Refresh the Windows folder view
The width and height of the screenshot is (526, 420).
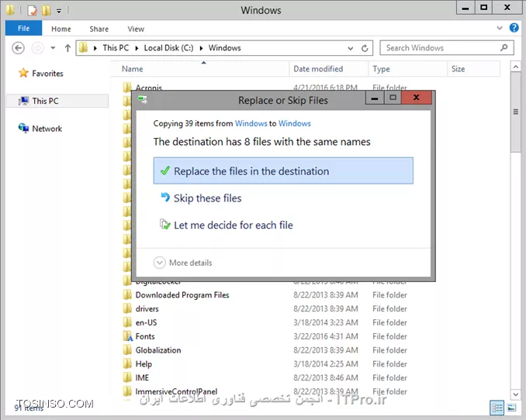(x=365, y=48)
